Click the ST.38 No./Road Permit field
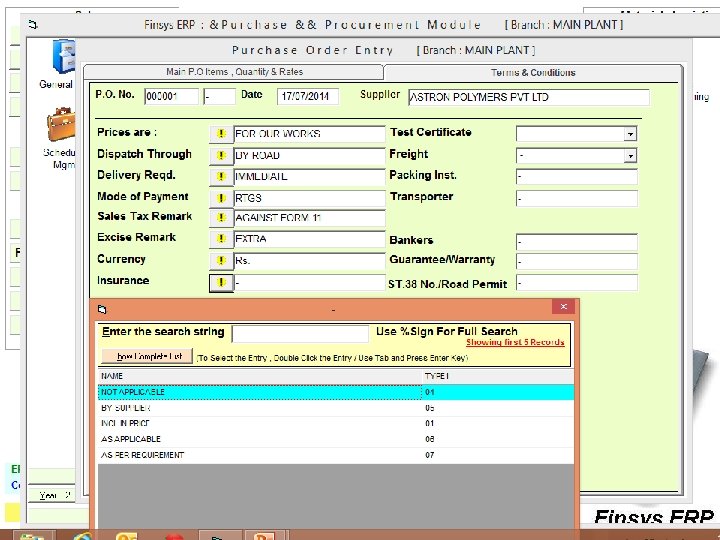This screenshot has height=540, width=720. coord(577,283)
